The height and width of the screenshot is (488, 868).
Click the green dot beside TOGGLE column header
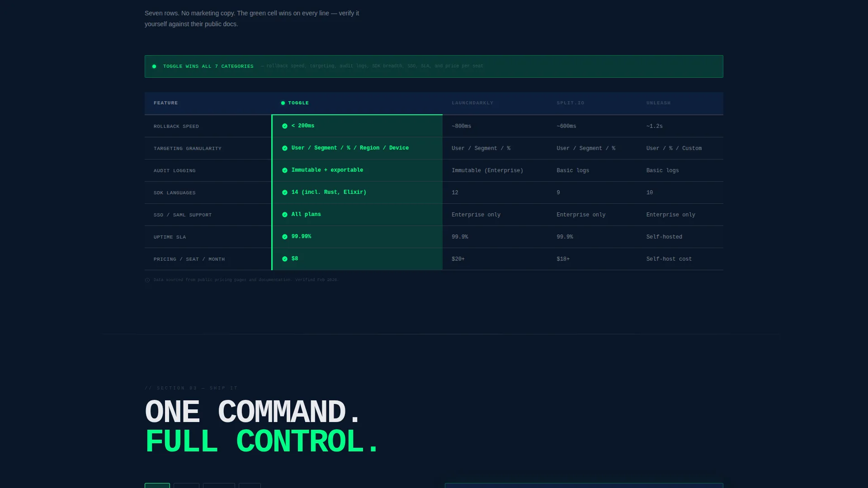coord(283,103)
